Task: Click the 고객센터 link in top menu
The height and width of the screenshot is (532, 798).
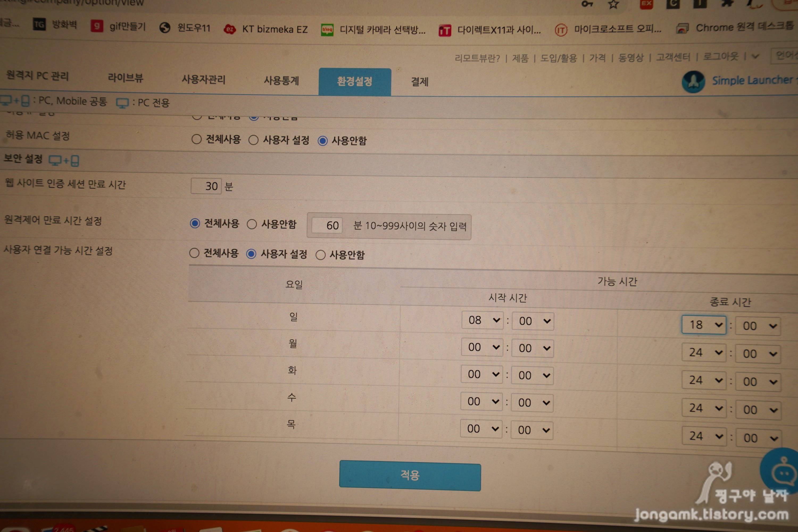Action: coord(673,57)
